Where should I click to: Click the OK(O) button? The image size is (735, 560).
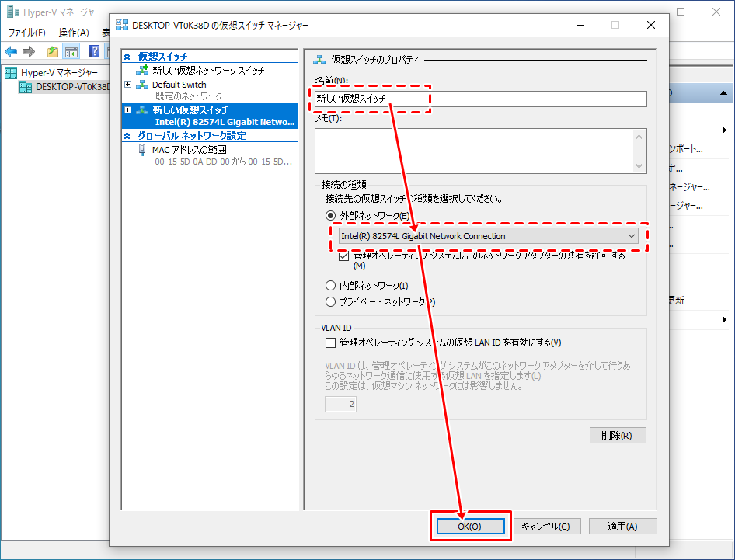(469, 526)
